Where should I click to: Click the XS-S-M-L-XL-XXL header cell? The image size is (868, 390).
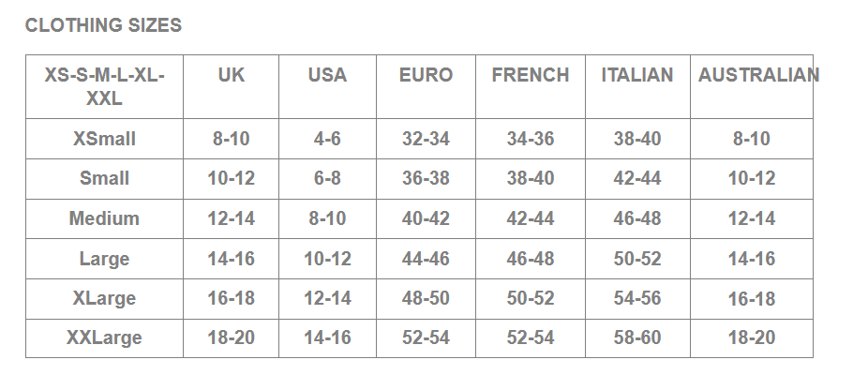[104, 86]
